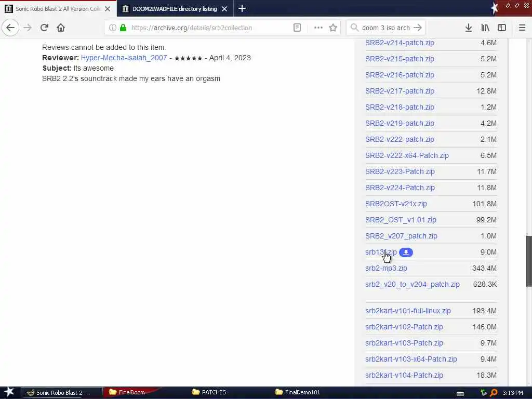
Task: Download SRB2-v217-patch.zip
Action: [x=400, y=91]
